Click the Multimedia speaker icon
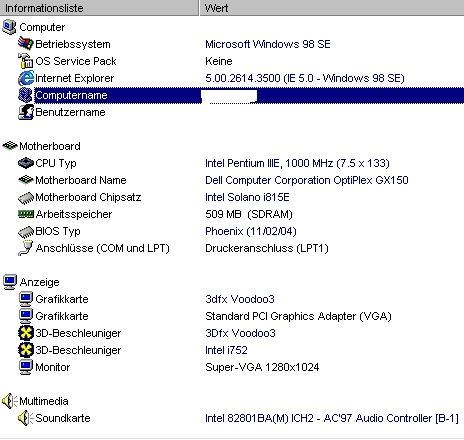 [x=9, y=401]
